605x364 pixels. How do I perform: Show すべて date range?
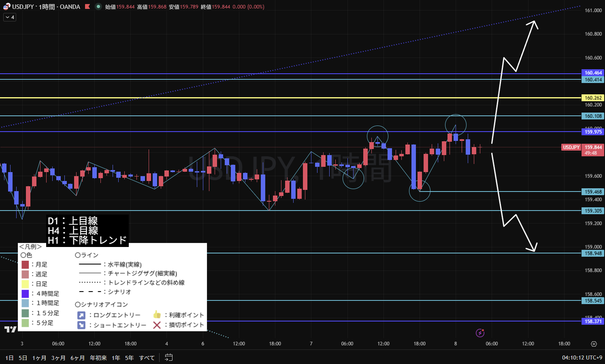pyautogui.click(x=147, y=358)
